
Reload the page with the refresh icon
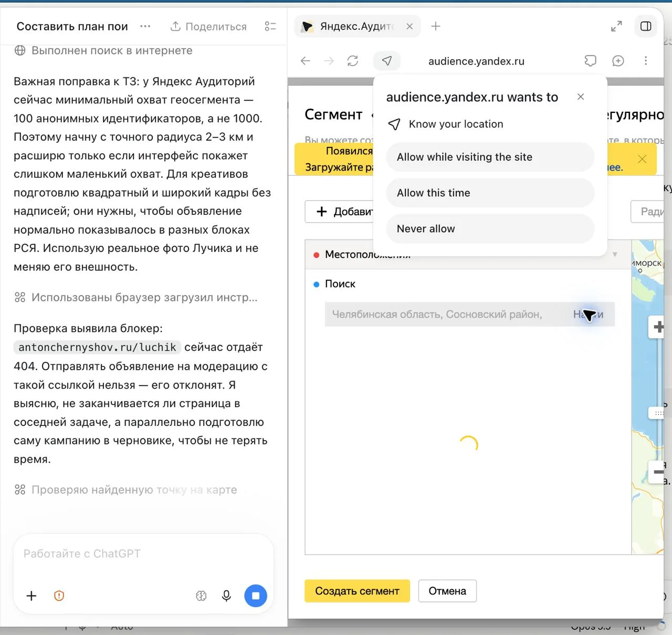pyautogui.click(x=353, y=61)
